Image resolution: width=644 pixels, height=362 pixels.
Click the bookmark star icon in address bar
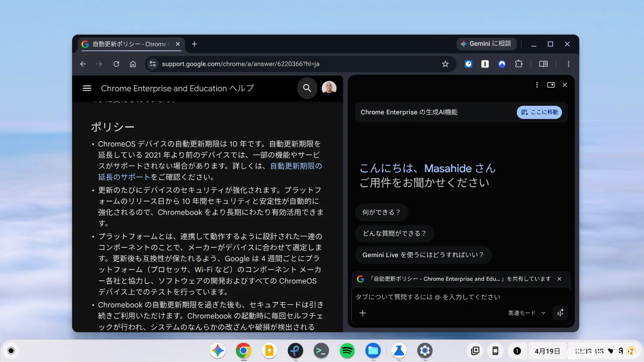click(445, 64)
